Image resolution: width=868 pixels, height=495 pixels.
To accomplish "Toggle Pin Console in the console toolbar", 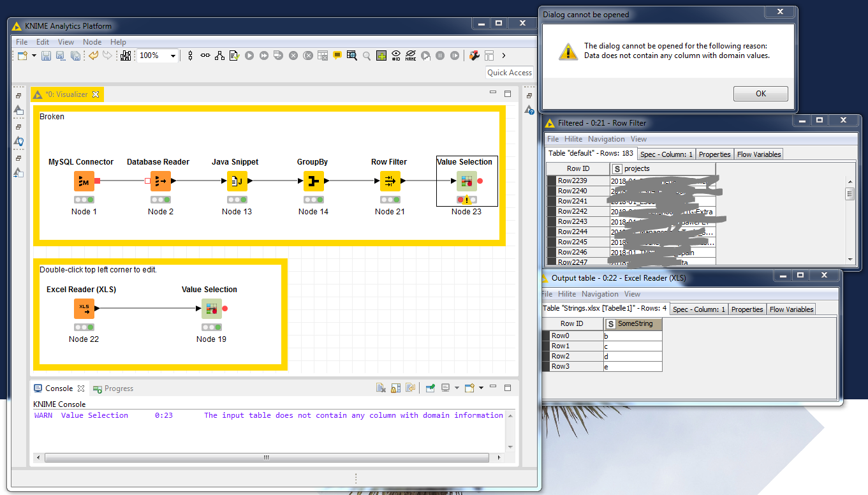I will (x=430, y=388).
